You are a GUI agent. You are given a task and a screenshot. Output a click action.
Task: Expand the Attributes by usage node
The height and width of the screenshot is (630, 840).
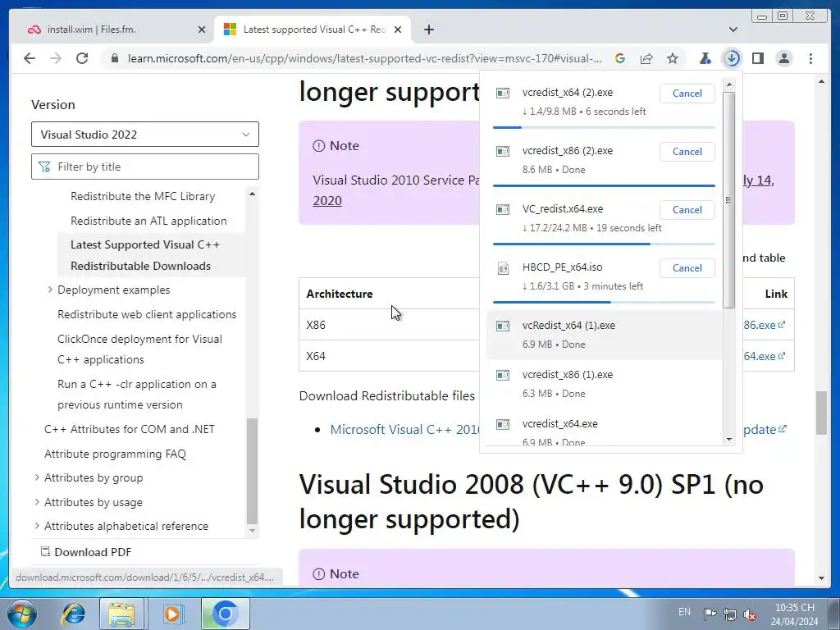[x=37, y=503]
